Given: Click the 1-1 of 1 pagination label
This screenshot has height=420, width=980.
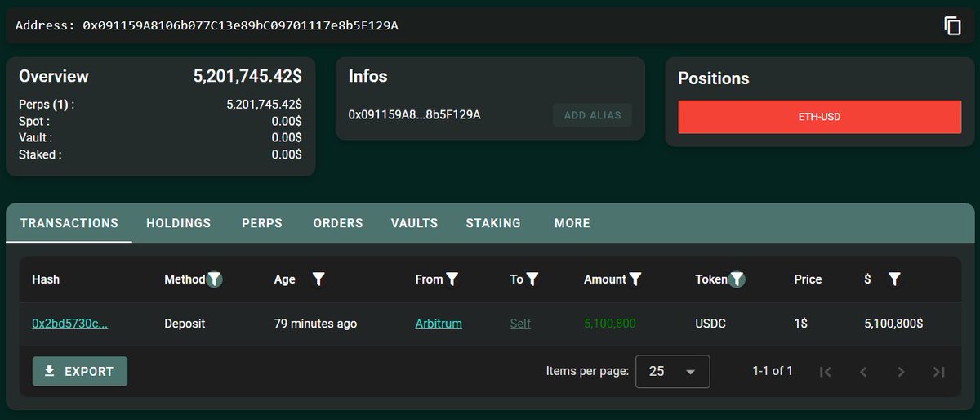Looking at the screenshot, I should [773, 371].
